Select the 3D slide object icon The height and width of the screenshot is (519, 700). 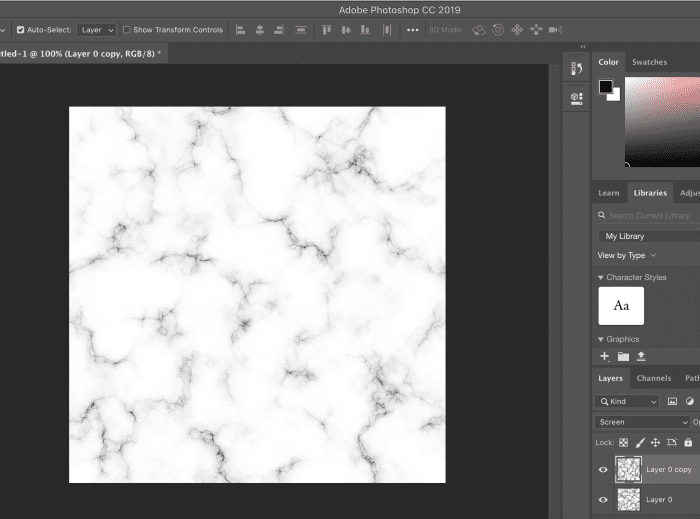click(536, 30)
